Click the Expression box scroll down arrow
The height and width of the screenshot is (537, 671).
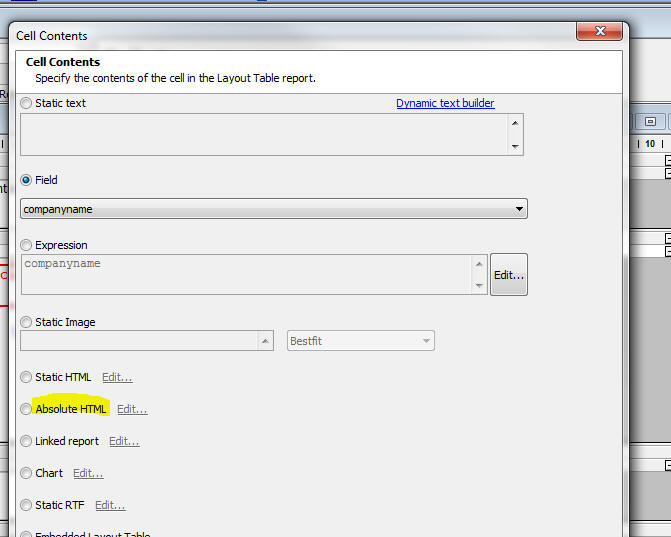pyautogui.click(x=479, y=285)
